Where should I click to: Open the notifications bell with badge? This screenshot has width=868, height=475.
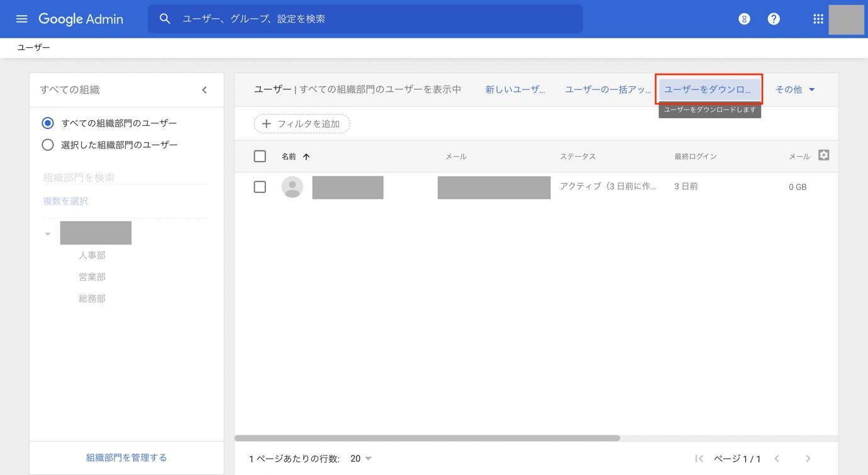(x=744, y=19)
